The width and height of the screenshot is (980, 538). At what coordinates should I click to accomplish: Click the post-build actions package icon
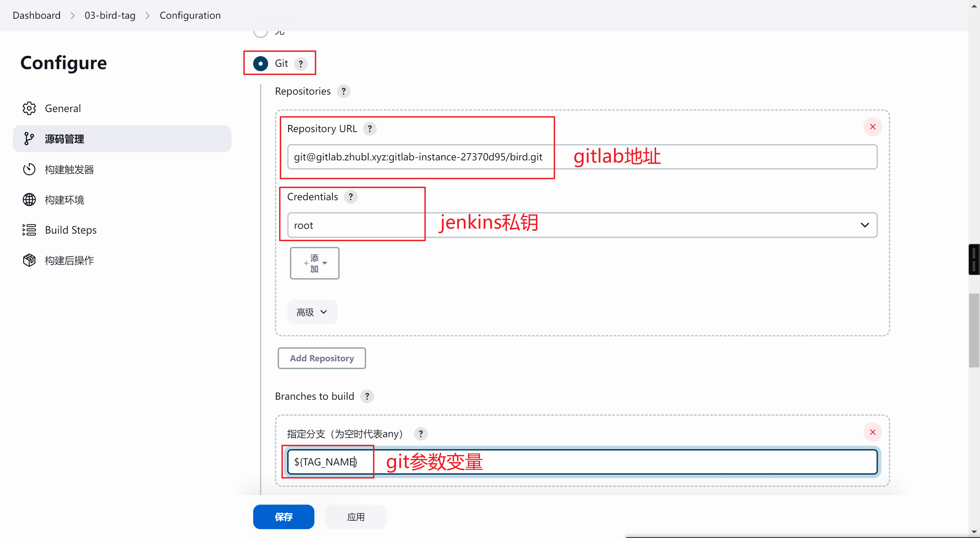pyautogui.click(x=29, y=260)
